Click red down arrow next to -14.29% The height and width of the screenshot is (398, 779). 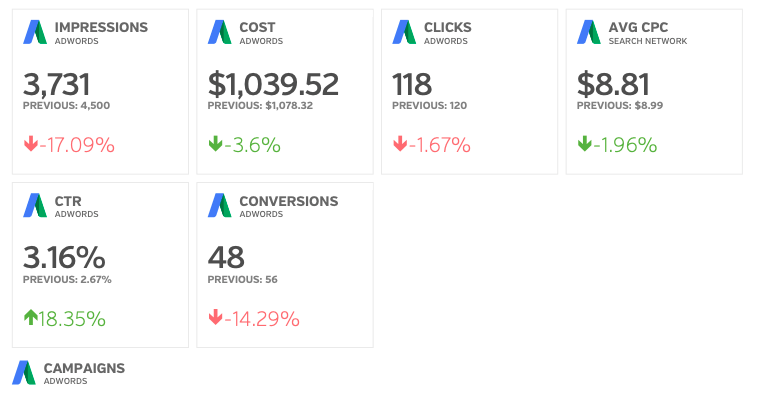(216, 317)
